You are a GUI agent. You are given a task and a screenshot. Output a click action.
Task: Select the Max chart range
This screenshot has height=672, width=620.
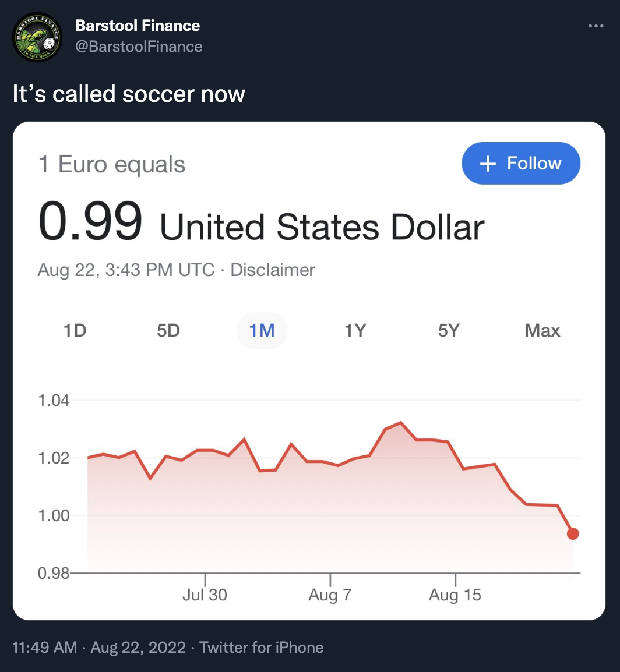coord(542,330)
